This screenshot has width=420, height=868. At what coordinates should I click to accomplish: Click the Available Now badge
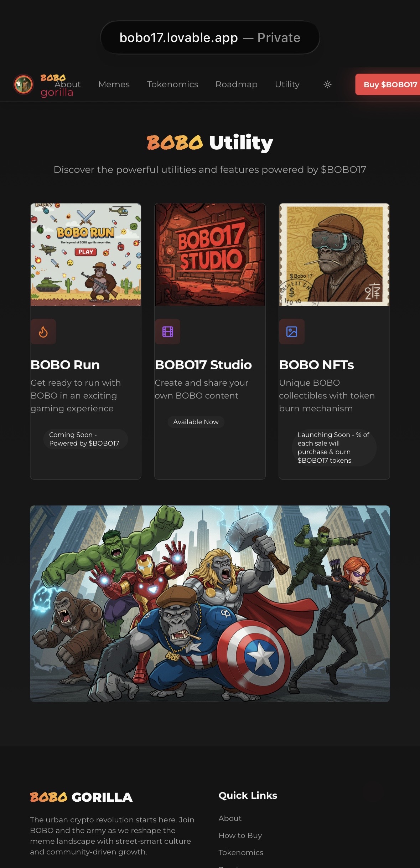pos(196,422)
